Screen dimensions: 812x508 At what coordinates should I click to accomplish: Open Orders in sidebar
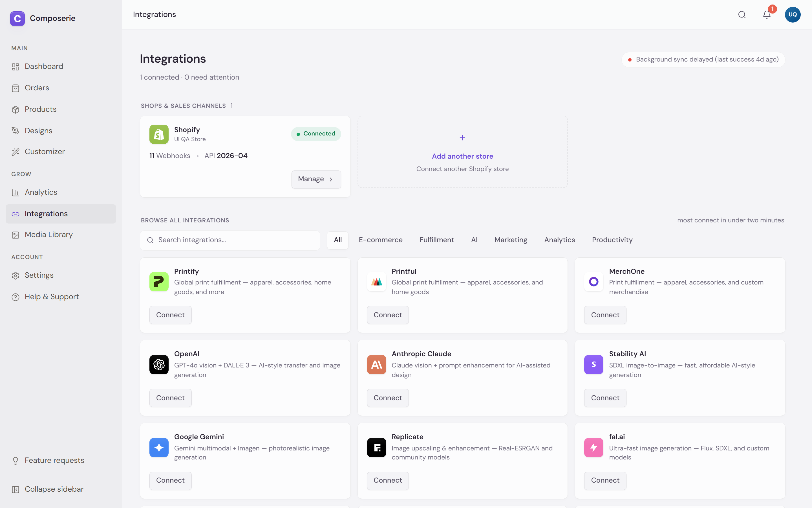coord(61,88)
